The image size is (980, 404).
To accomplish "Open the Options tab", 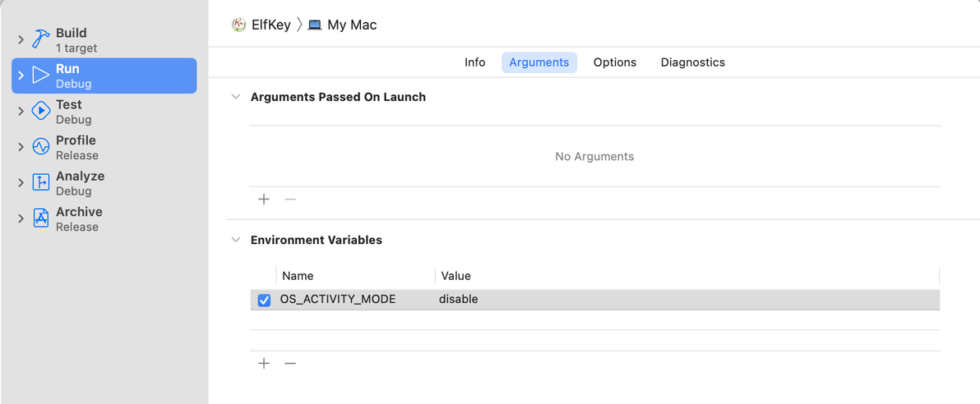I will coord(615,62).
